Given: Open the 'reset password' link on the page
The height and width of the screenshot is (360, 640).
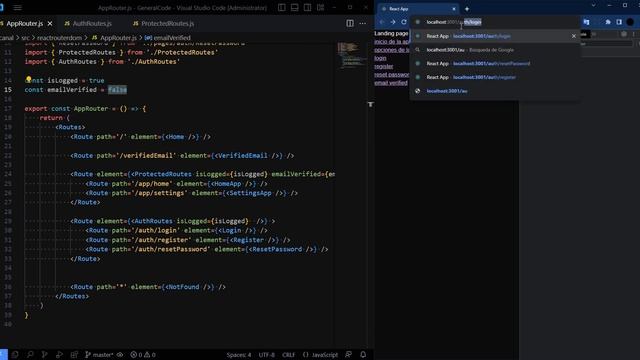Looking at the screenshot, I should 392,75.
